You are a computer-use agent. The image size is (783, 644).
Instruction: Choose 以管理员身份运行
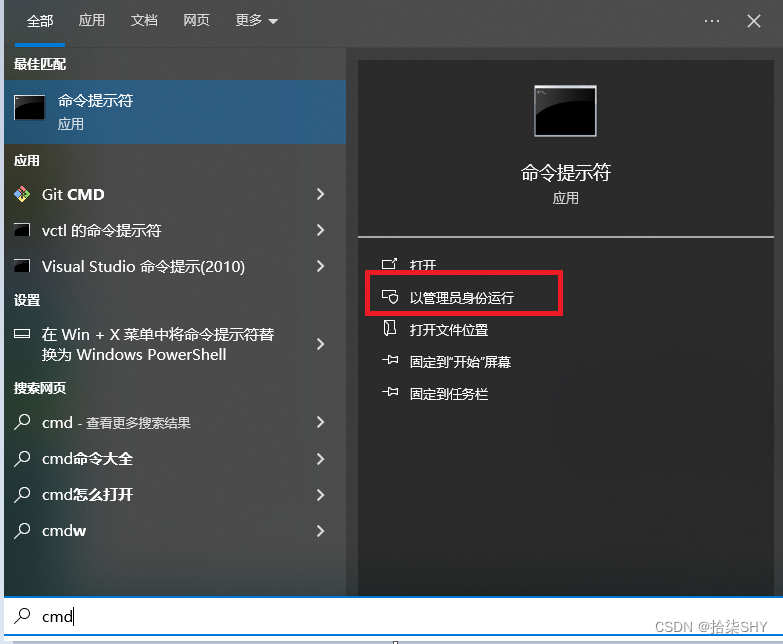[x=461, y=298]
